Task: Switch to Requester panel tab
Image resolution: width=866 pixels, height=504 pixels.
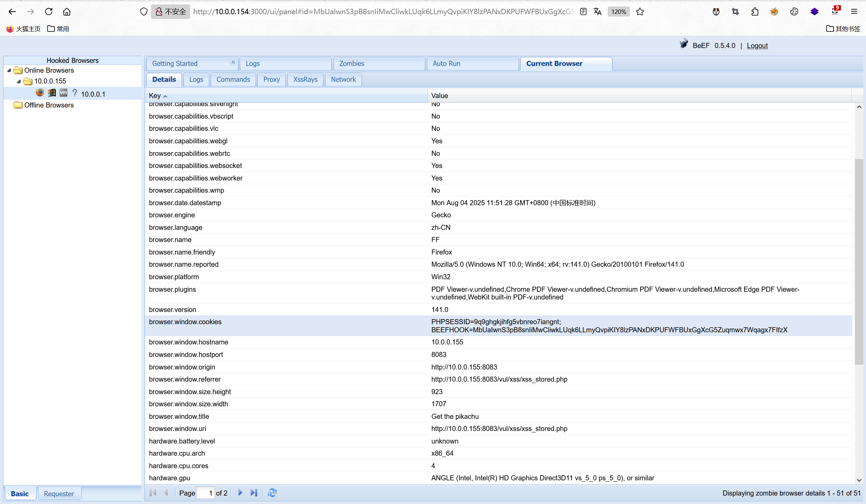Action: 59,494
